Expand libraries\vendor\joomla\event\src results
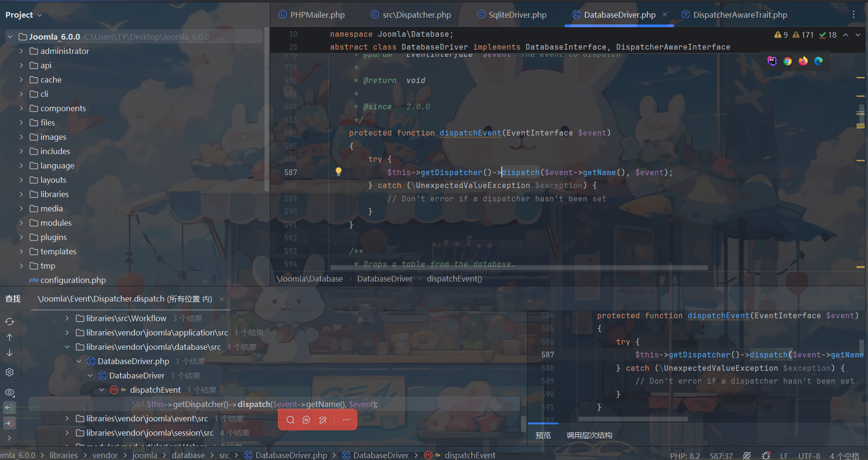This screenshot has height=460, width=868. [x=67, y=418]
